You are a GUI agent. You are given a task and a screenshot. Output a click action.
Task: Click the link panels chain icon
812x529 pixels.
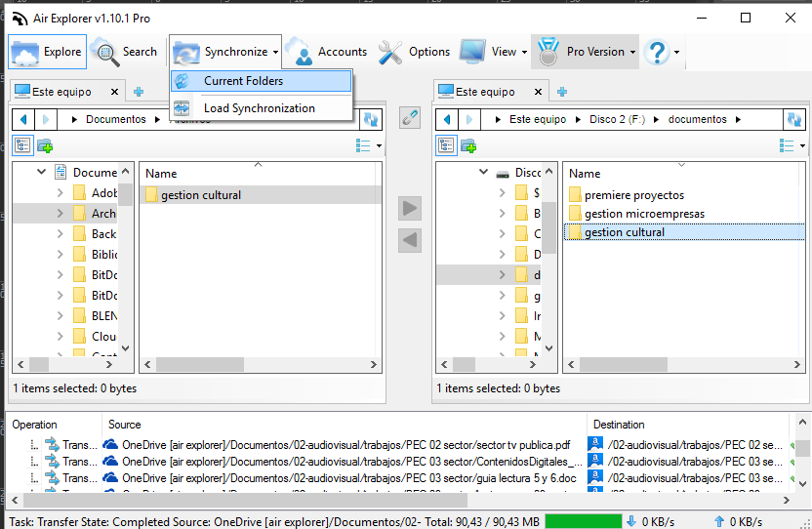(x=410, y=119)
